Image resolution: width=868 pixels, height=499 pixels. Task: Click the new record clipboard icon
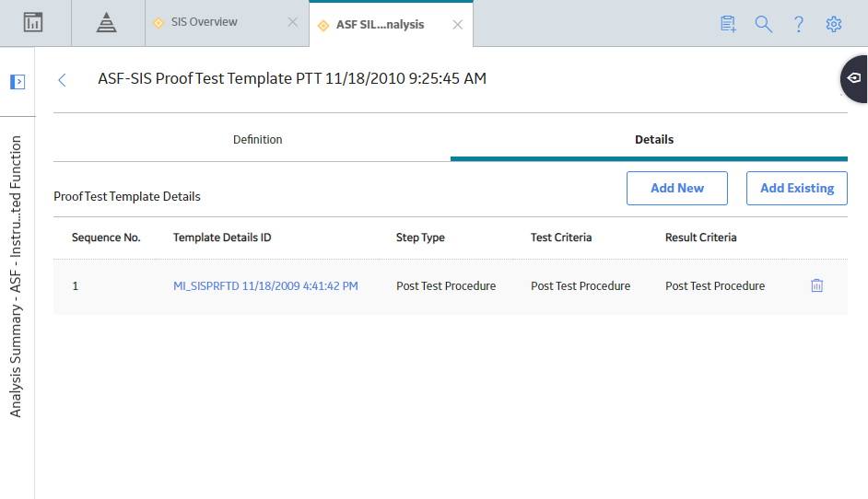[x=728, y=24]
